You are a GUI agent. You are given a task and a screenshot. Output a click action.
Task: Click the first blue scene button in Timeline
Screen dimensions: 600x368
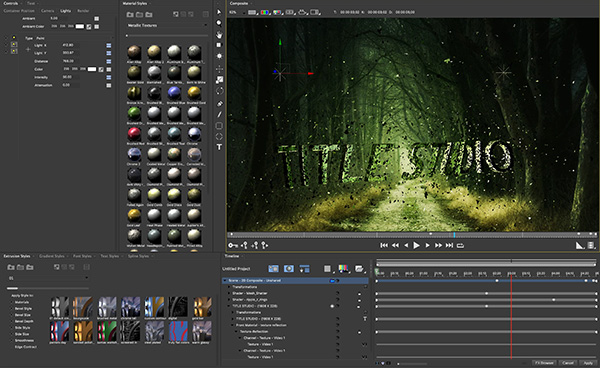(273, 269)
